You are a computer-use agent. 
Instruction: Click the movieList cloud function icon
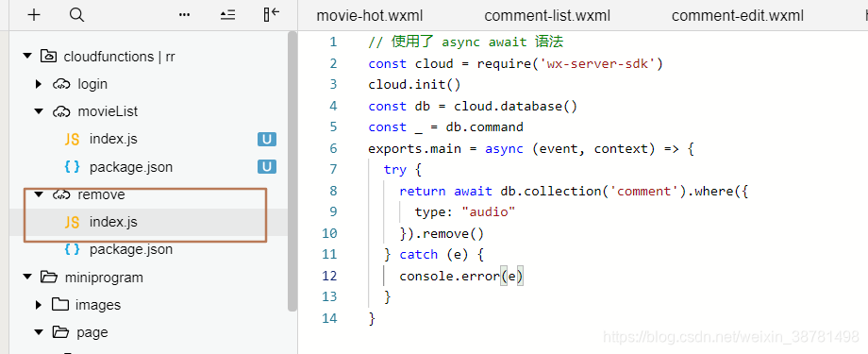point(61,112)
